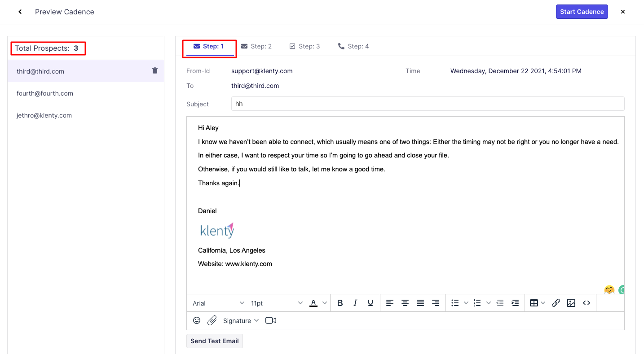Click the 'California, Los Angeles' line

pos(232,250)
